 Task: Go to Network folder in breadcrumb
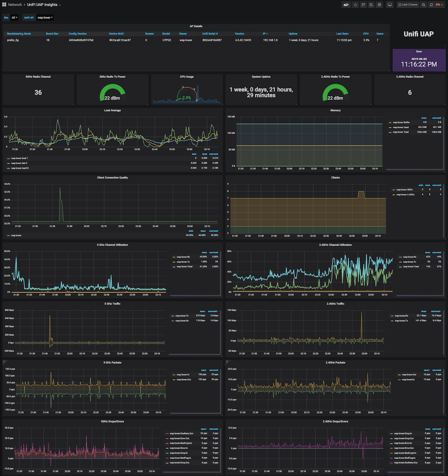pyautogui.click(x=15, y=5)
